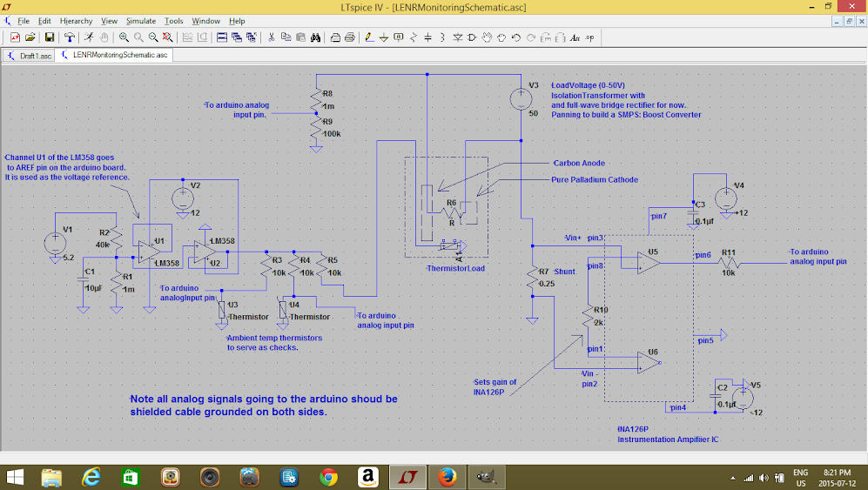Click the 'LoadVoltage (0-50V)' comment text
The image size is (868, 490).
coord(588,85)
